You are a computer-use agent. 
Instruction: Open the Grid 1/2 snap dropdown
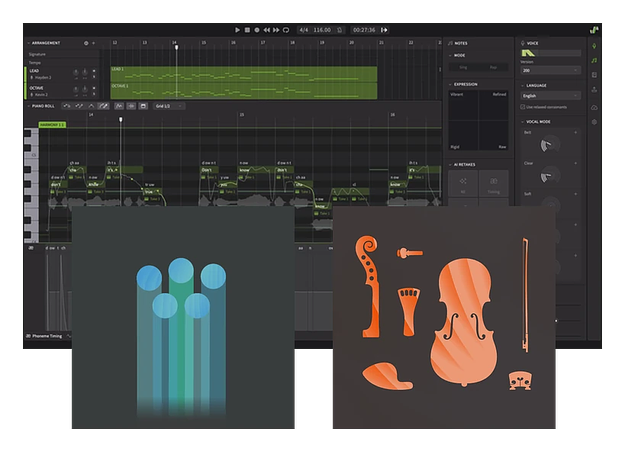[x=169, y=106]
